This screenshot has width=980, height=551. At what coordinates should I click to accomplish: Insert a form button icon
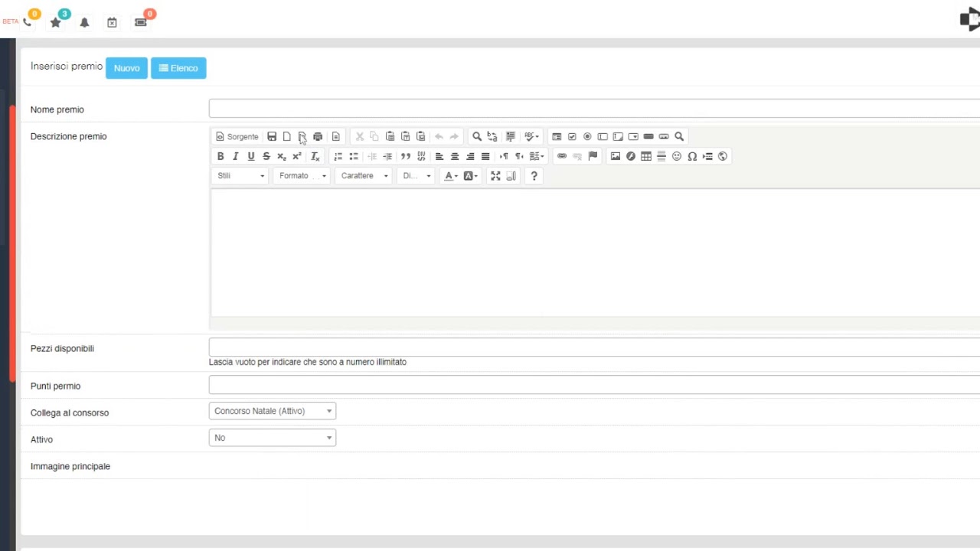(648, 136)
